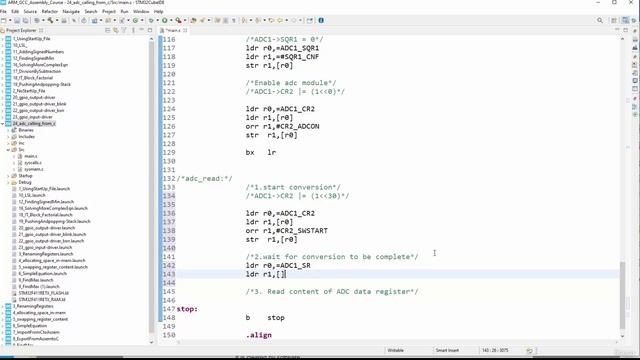This screenshot has height=360, width=640.
Task: Minimize the editor area
Action: click(x=617, y=30)
